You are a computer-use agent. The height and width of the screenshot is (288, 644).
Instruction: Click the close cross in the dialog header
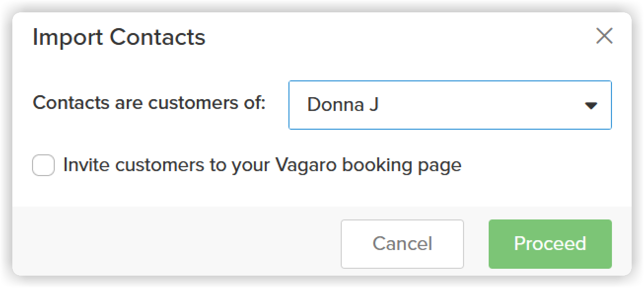coord(604,36)
